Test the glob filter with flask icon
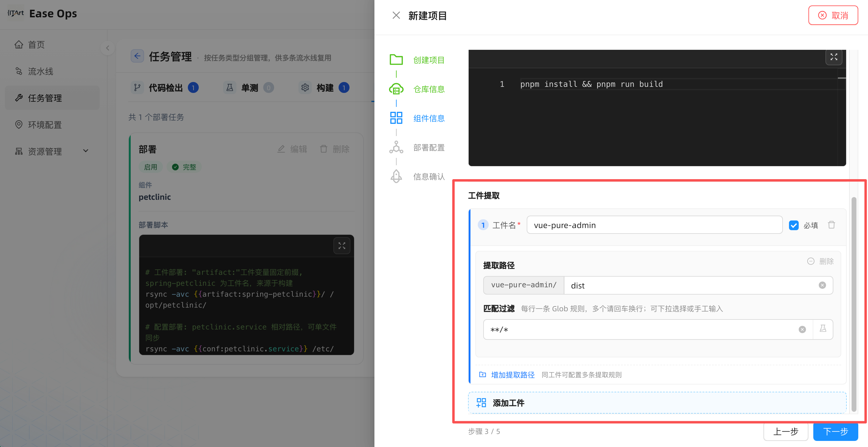868x447 pixels. pos(823,329)
